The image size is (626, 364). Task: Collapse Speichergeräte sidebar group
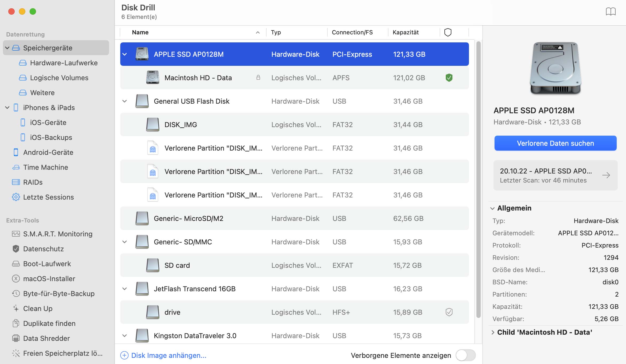[7, 48]
